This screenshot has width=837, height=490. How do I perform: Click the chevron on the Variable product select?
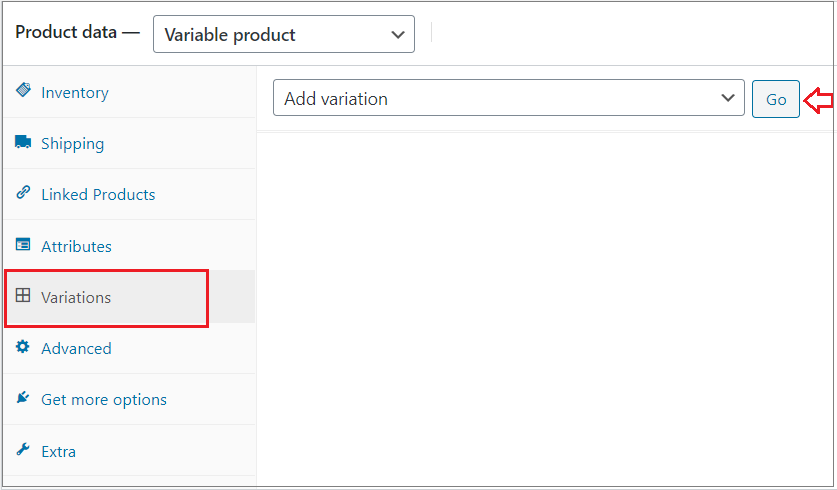tap(397, 34)
